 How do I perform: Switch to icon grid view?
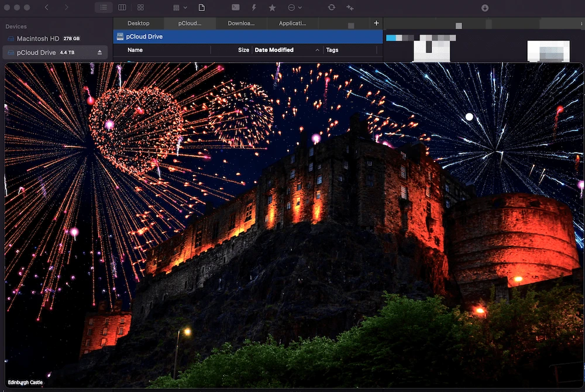140,8
